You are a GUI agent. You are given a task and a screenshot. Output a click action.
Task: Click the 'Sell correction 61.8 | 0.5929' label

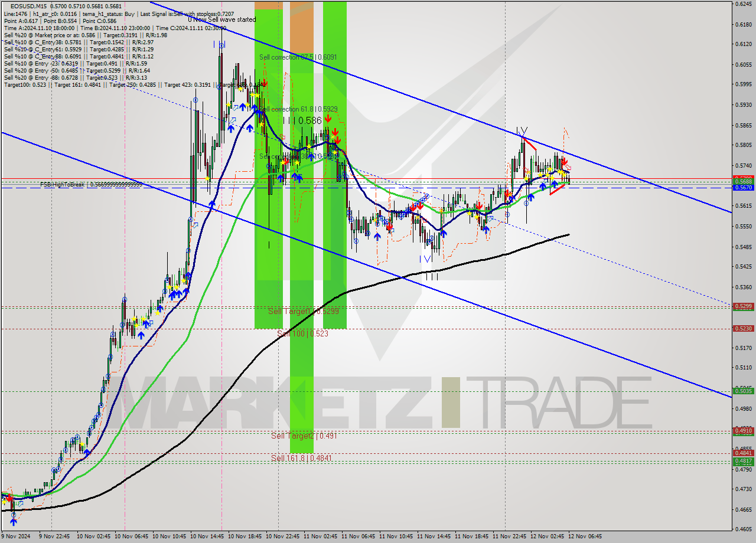click(298, 109)
